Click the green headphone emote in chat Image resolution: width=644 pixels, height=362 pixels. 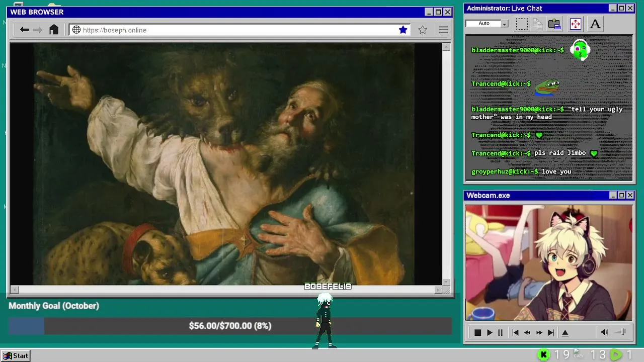[580, 50]
